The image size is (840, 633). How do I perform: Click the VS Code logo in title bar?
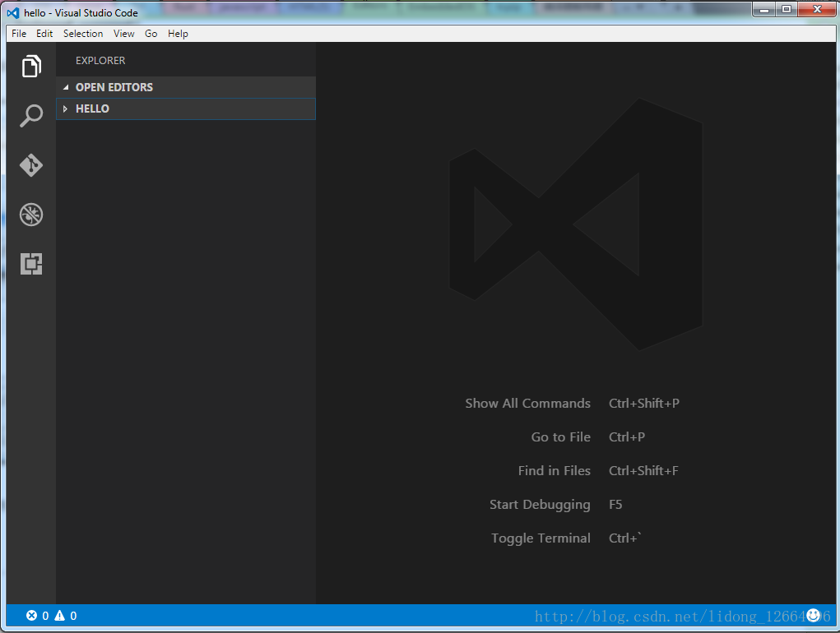click(x=13, y=12)
